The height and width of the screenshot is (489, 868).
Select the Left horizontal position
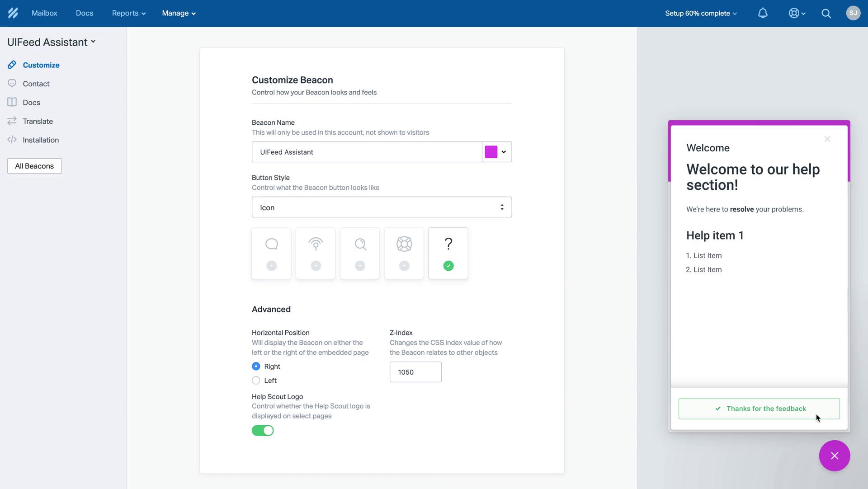(x=256, y=381)
